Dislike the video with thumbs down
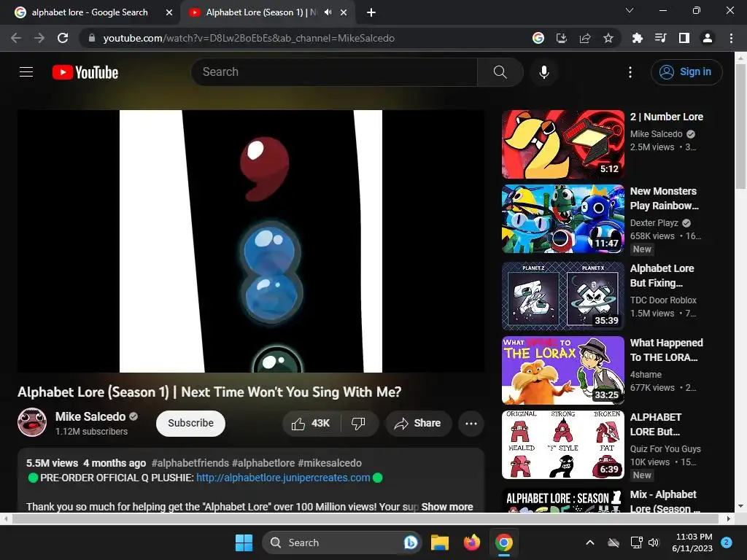 358,424
